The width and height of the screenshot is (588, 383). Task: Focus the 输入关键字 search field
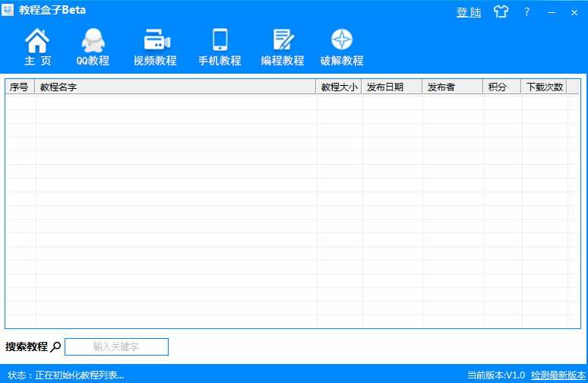coord(116,347)
